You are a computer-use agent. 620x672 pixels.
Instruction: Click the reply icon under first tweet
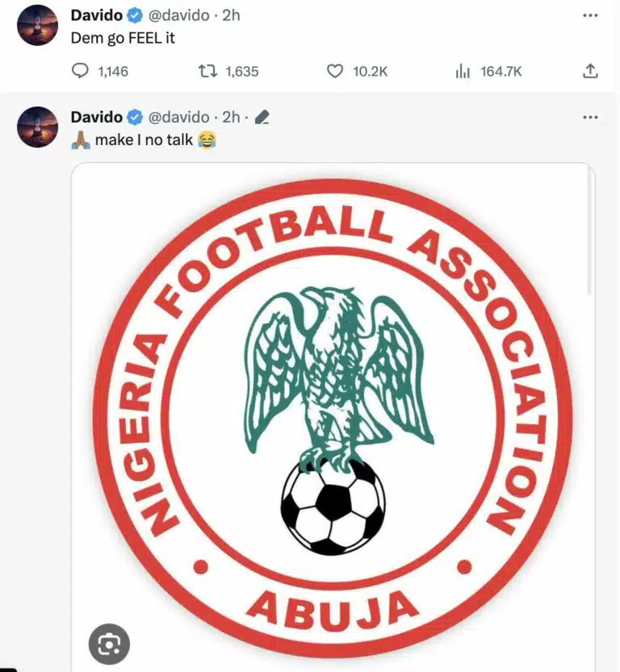pos(80,72)
